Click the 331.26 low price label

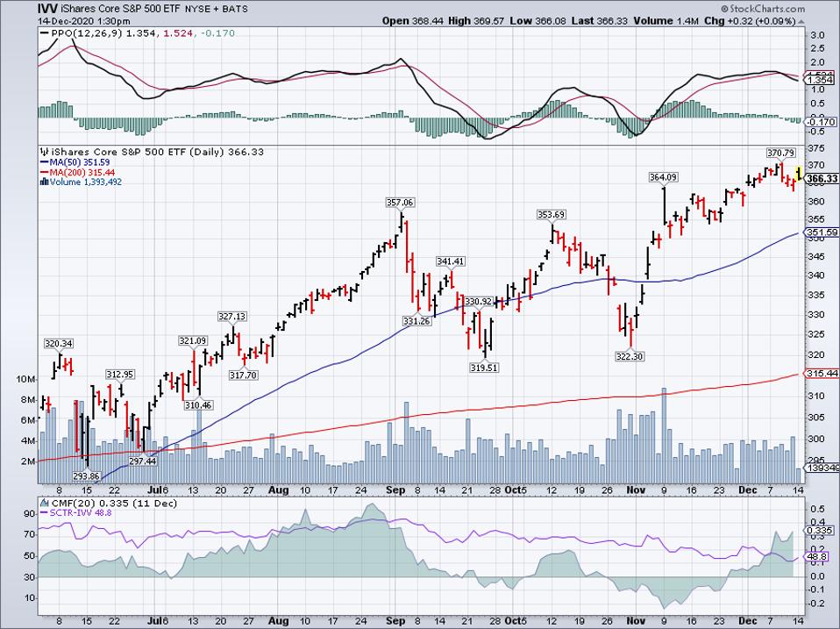pyautogui.click(x=416, y=321)
